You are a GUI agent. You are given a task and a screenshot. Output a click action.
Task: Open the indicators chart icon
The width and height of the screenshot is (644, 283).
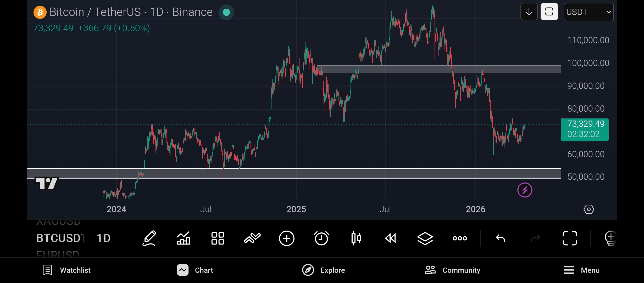(183, 238)
